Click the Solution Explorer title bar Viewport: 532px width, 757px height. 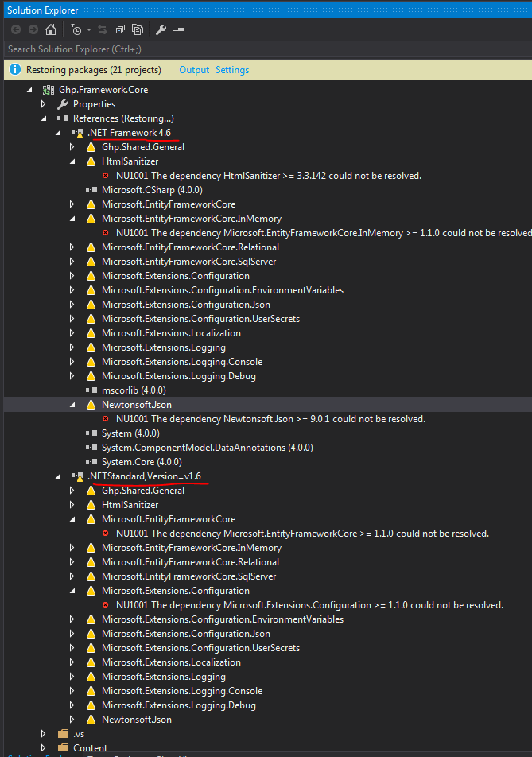[x=268, y=10]
